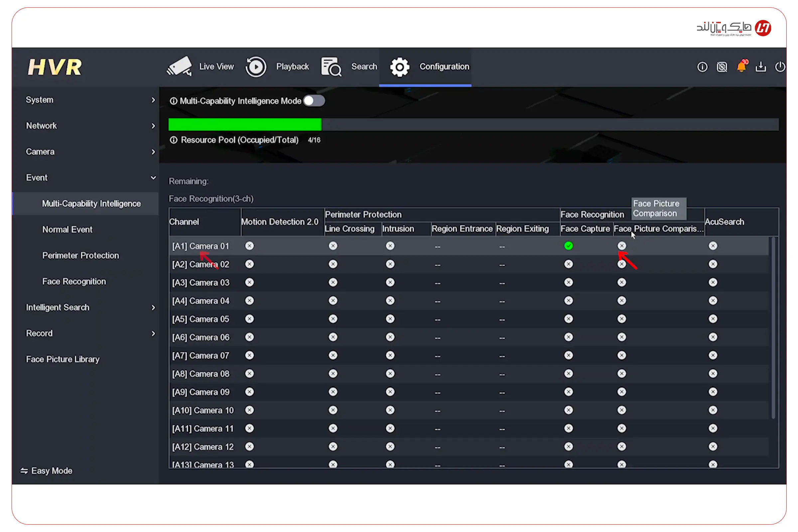This screenshot has width=798, height=532.
Task: Click the Search magnifier icon
Action: (331, 66)
